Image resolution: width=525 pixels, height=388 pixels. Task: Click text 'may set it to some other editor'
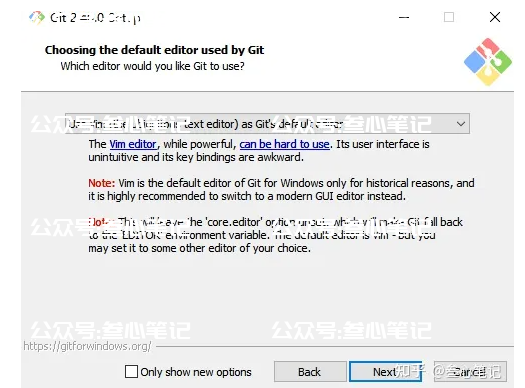163,248
